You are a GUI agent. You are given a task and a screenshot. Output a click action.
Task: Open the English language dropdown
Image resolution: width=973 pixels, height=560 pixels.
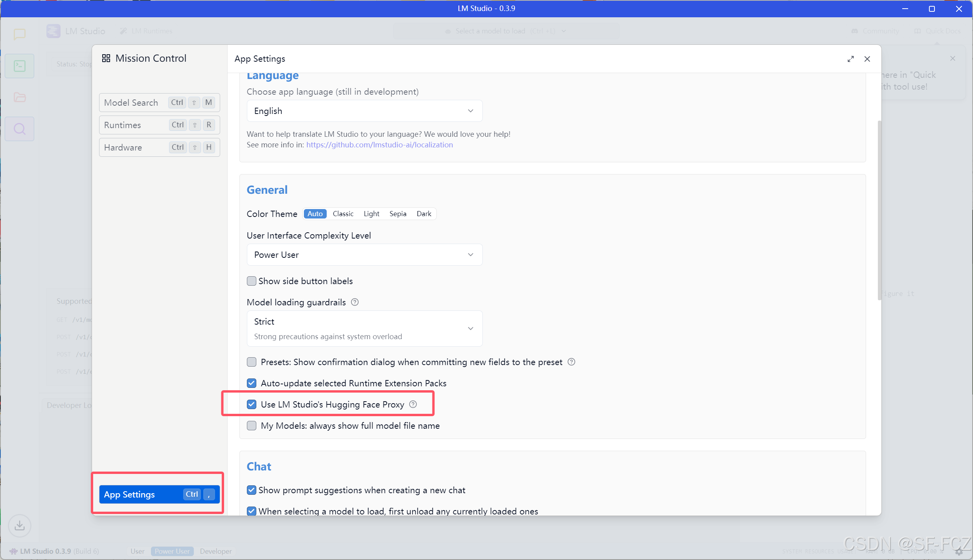pos(364,111)
